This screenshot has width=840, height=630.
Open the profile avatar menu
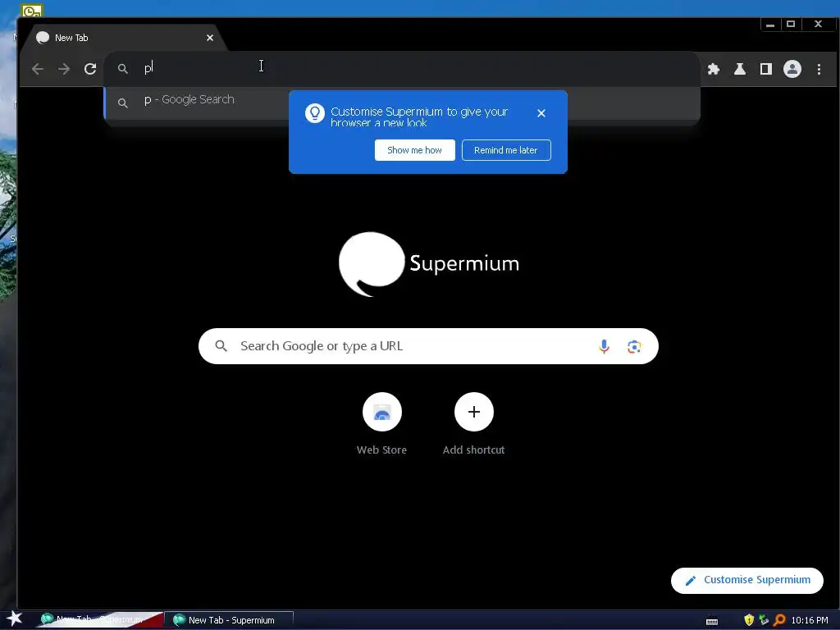tap(792, 69)
